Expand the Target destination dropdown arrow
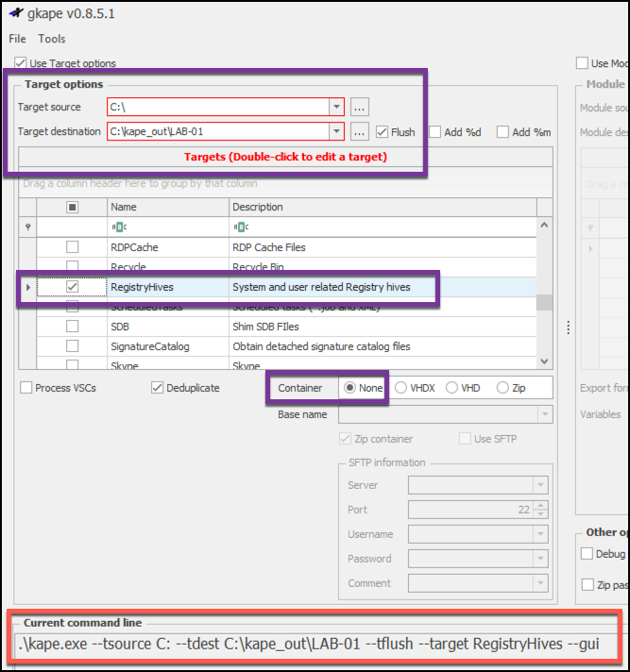This screenshot has height=672, width=630. (x=336, y=131)
